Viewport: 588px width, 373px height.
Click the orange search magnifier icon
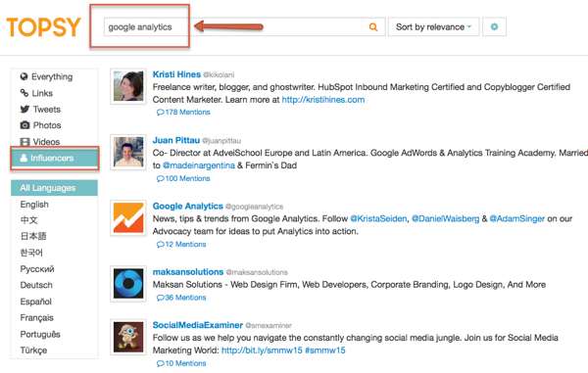373,27
